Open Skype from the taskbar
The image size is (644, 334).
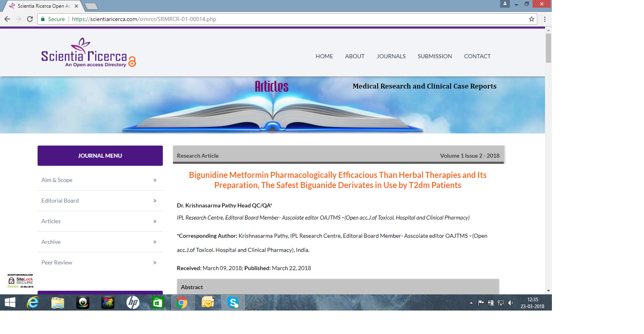(233, 302)
